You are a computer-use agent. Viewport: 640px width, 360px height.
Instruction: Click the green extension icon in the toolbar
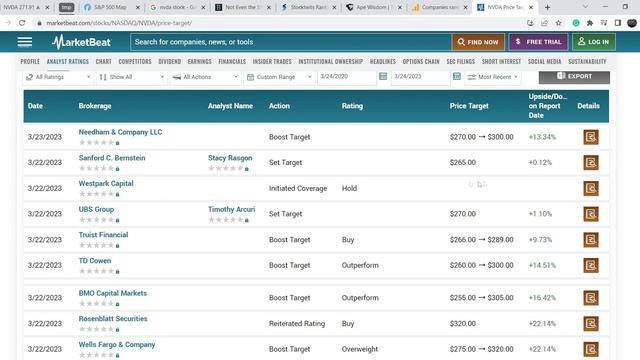[576, 23]
